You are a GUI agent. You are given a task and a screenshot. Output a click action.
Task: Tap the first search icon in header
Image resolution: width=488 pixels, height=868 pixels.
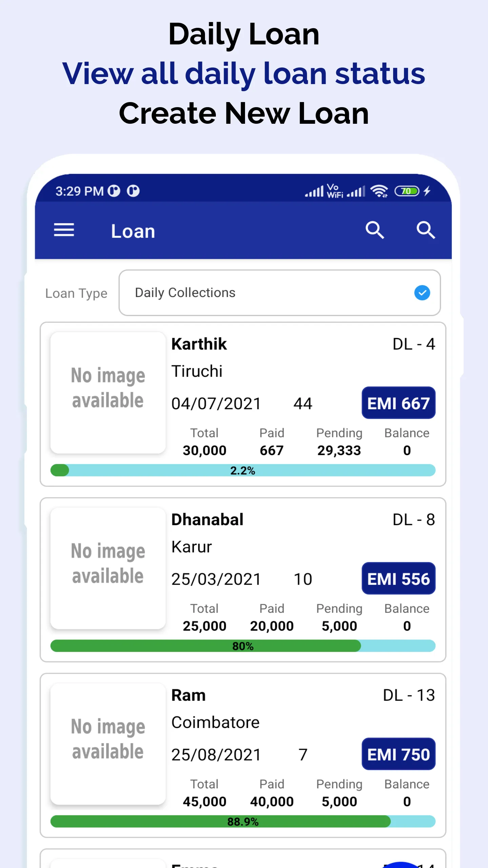[375, 230]
